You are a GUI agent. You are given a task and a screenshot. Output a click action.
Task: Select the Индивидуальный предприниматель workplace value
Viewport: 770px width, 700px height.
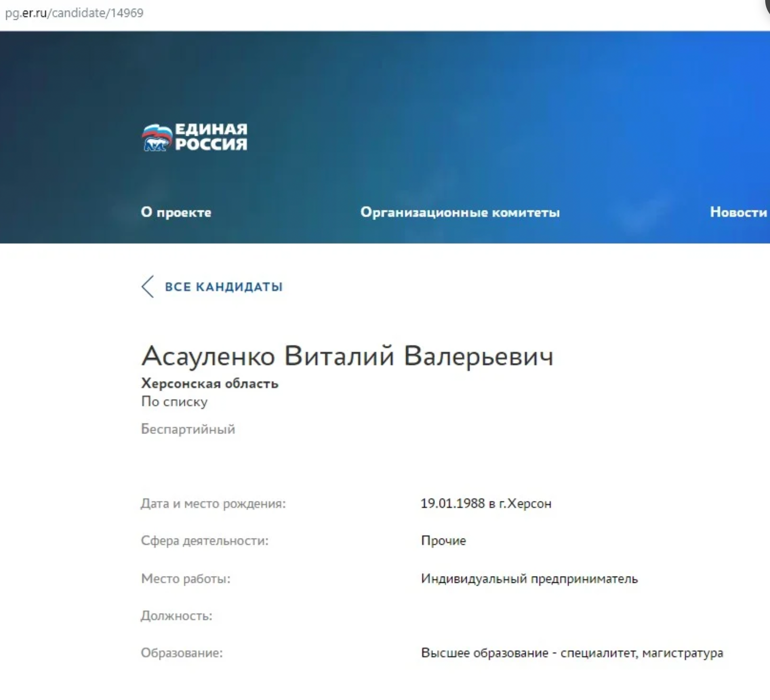[x=529, y=579]
